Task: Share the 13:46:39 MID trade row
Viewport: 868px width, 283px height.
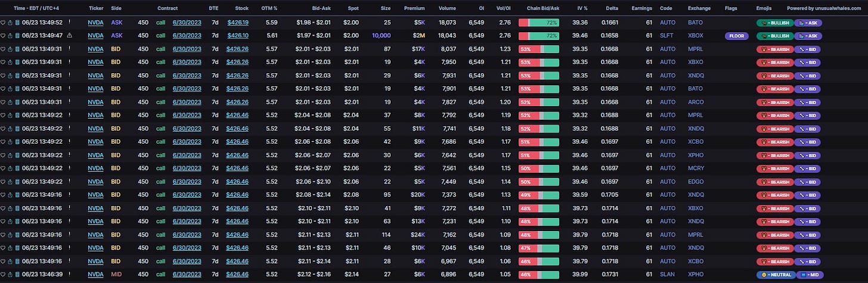Action: click(10, 274)
